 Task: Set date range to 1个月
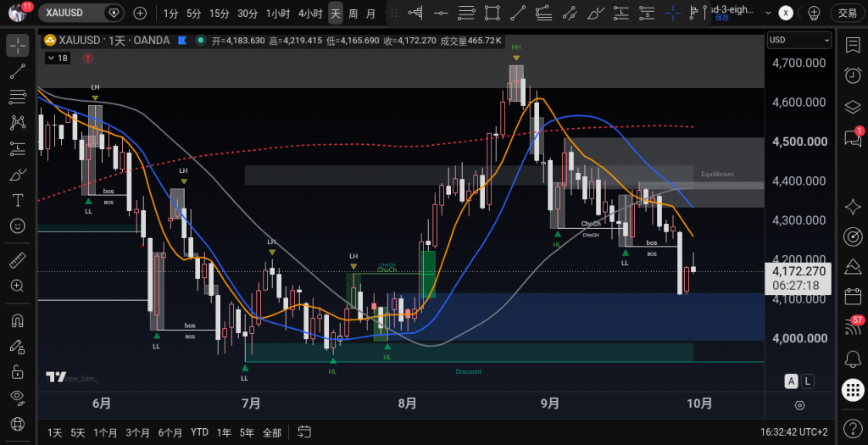105,432
